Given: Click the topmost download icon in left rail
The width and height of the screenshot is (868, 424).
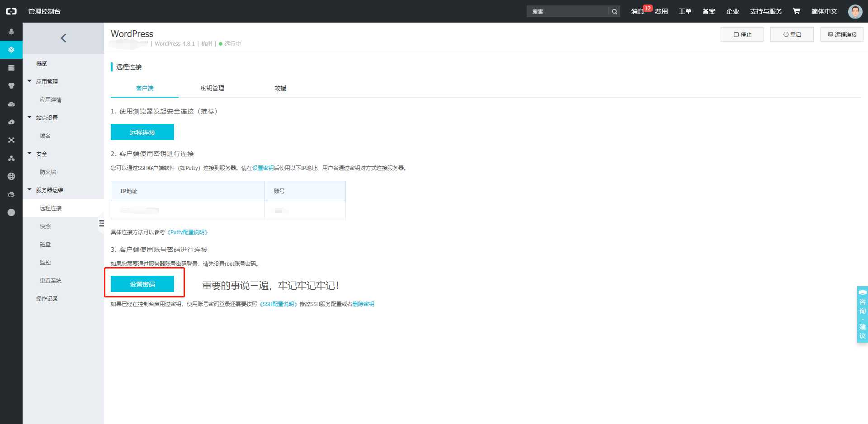Looking at the screenshot, I should point(11,32).
